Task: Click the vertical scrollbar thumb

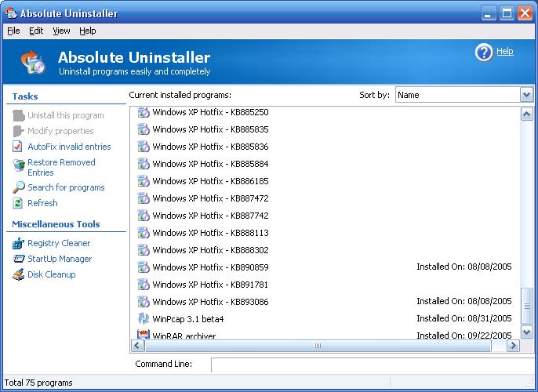Action: (527, 306)
